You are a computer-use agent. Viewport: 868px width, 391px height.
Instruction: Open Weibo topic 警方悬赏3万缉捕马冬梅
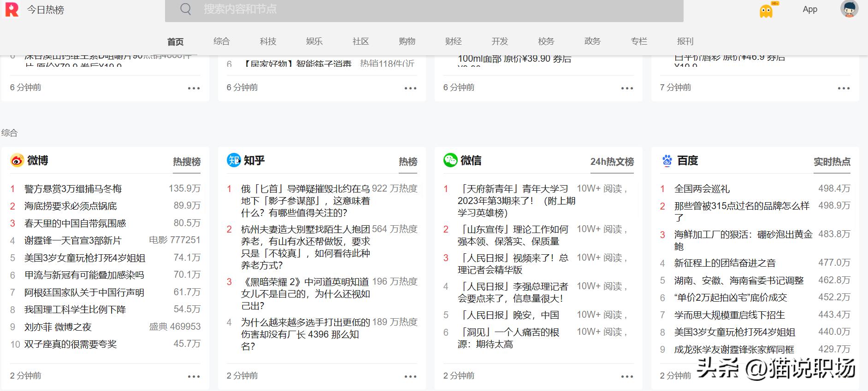[73, 189]
